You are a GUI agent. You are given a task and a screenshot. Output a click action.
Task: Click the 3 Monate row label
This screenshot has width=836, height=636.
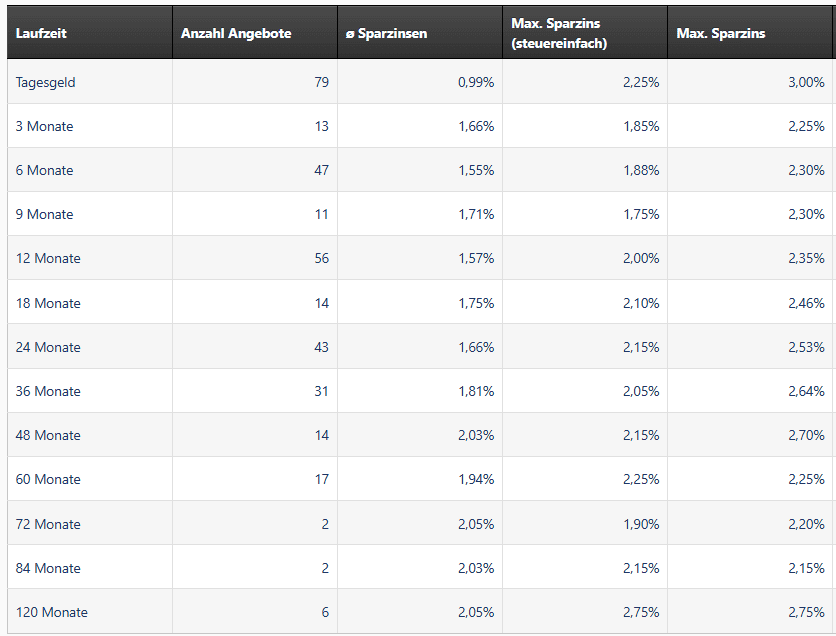click(x=45, y=126)
